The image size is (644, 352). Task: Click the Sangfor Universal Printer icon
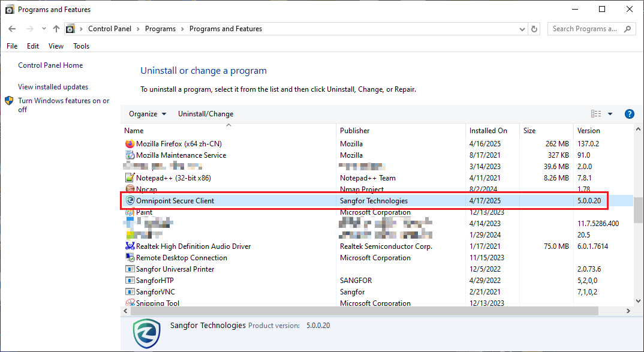click(130, 269)
